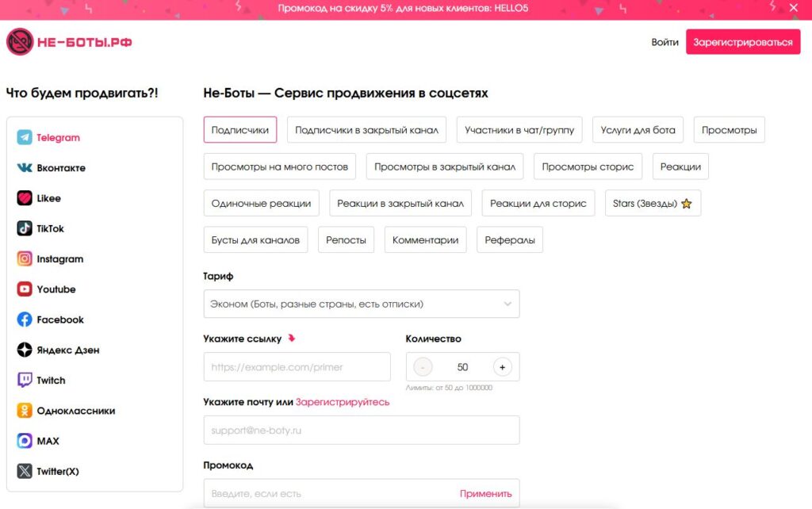812x509 pixels.
Task: Pick Просмотры на много постов
Action: pyautogui.click(x=280, y=166)
